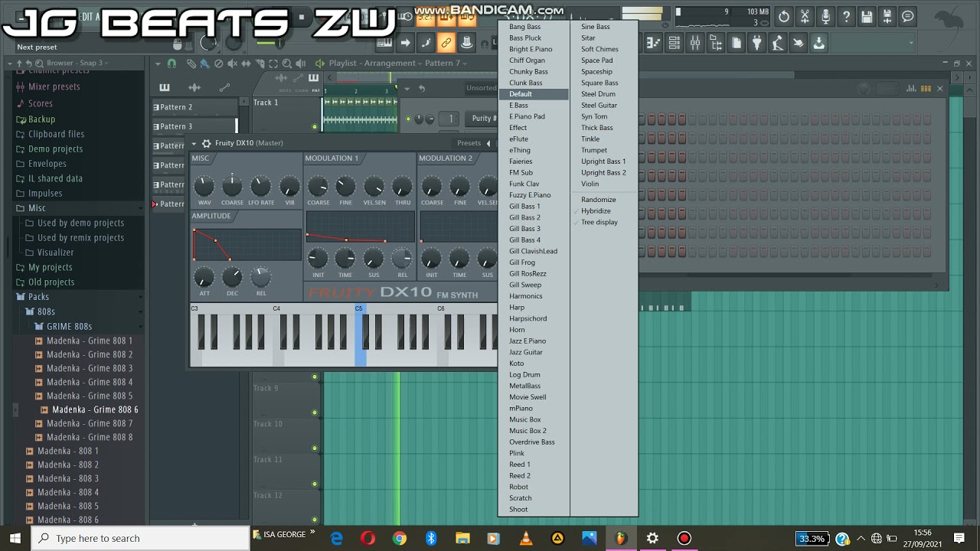Screen dimensions: 980x551
Task: Toggle the Purity channel mute LED
Action: [x=408, y=119]
